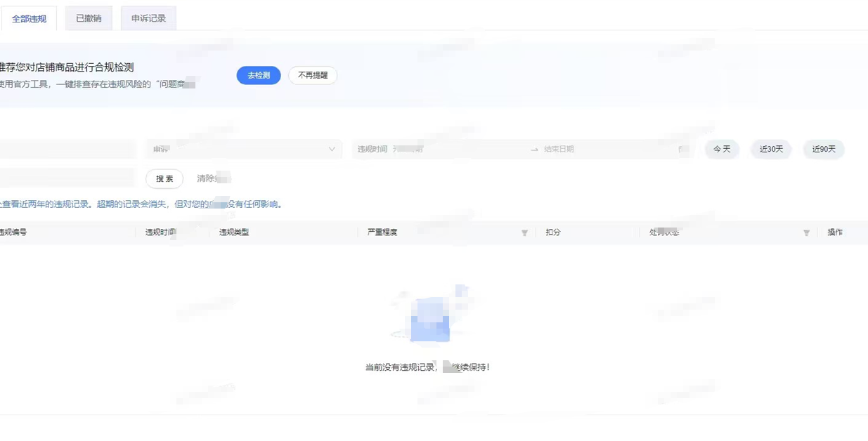868x441 pixels.
Task: Click the 结束日期 end date field
Action: [x=604, y=149]
